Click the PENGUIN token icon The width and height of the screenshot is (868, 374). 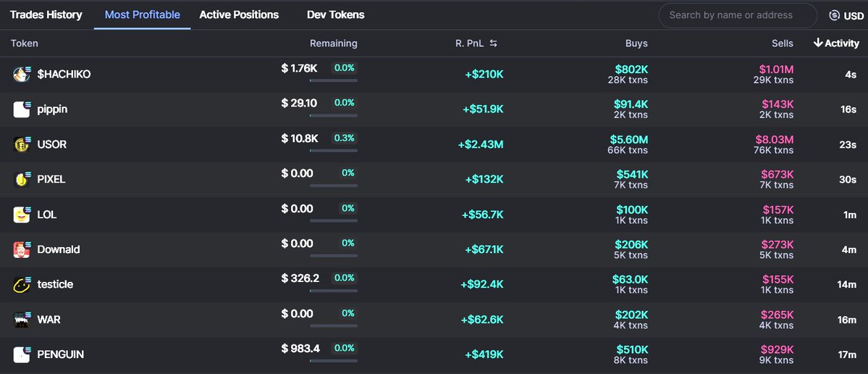pyautogui.click(x=22, y=354)
